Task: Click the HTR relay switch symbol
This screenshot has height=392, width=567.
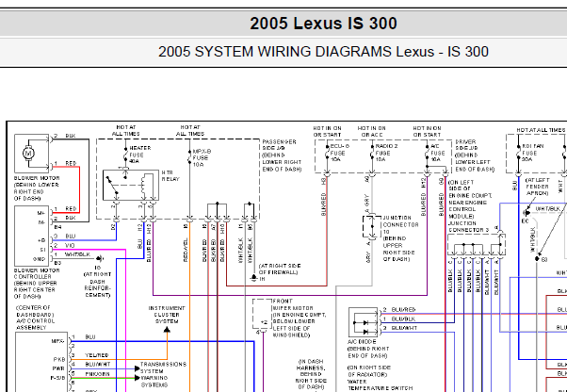Action: point(131,185)
